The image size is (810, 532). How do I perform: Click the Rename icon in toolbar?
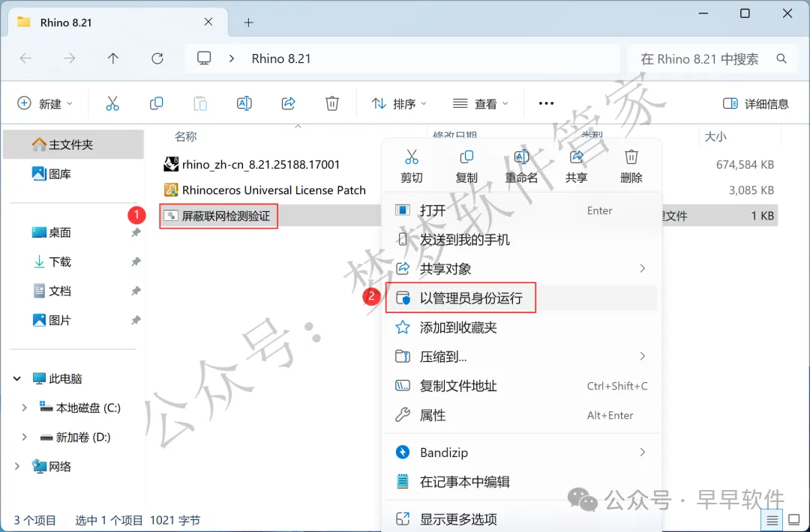click(x=244, y=103)
